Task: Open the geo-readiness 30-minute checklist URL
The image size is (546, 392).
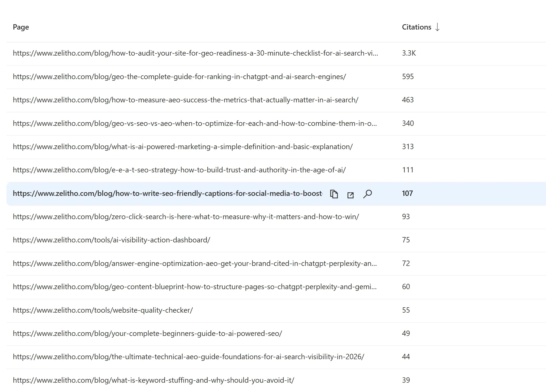Action: point(196,53)
